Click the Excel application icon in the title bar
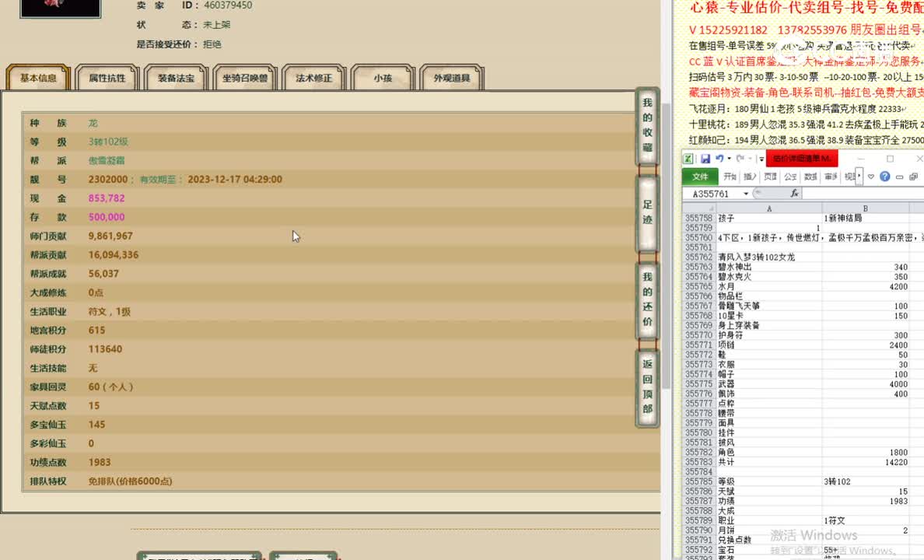Viewport: 924px width, 560px height. pyautogui.click(x=687, y=158)
